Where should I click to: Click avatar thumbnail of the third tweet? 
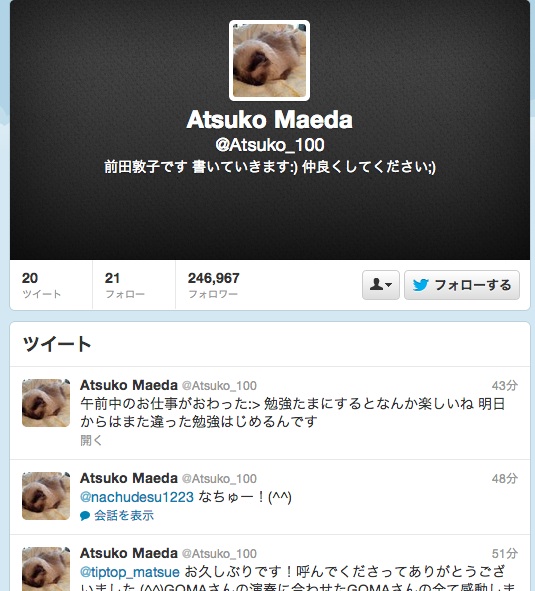[46, 569]
